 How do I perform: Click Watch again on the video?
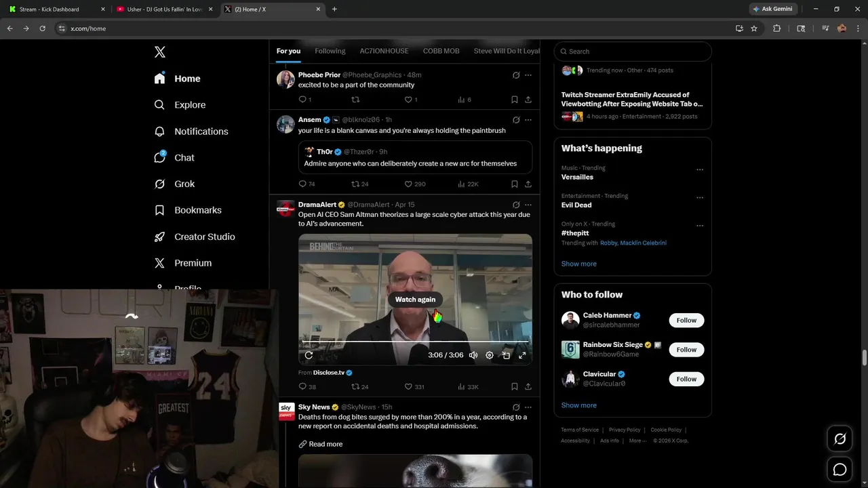point(415,300)
